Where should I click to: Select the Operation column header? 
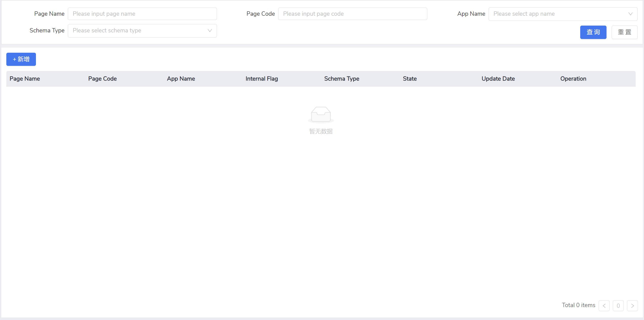pos(573,79)
